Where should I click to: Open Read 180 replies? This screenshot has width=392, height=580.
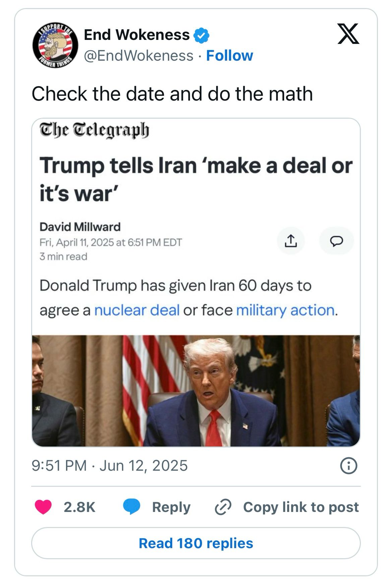tap(196, 543)
